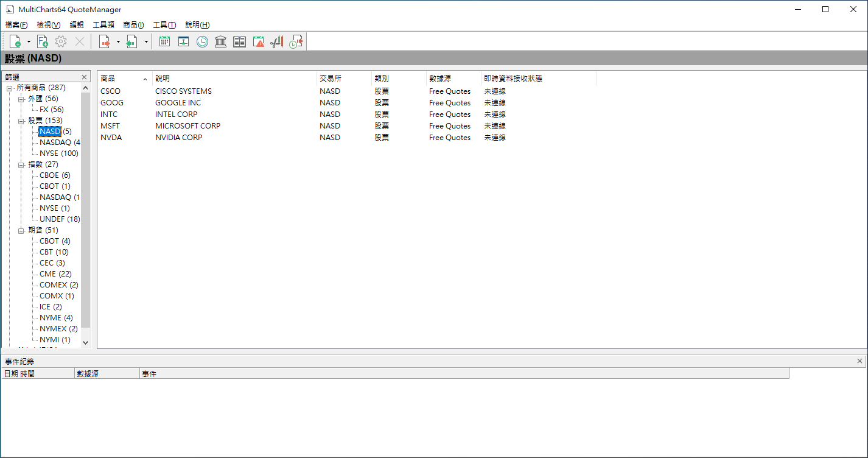Click the plain calendar grid toolbar icon
This screenshot has width=868, height=458.
pos(164,41)
